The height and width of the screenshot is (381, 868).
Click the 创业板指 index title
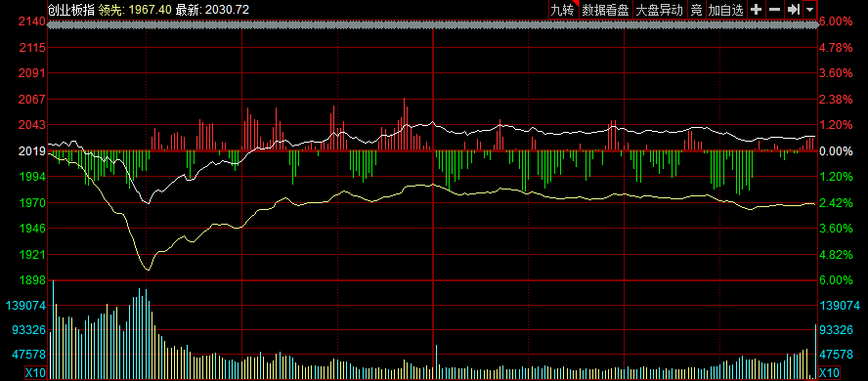pos(71,9)
